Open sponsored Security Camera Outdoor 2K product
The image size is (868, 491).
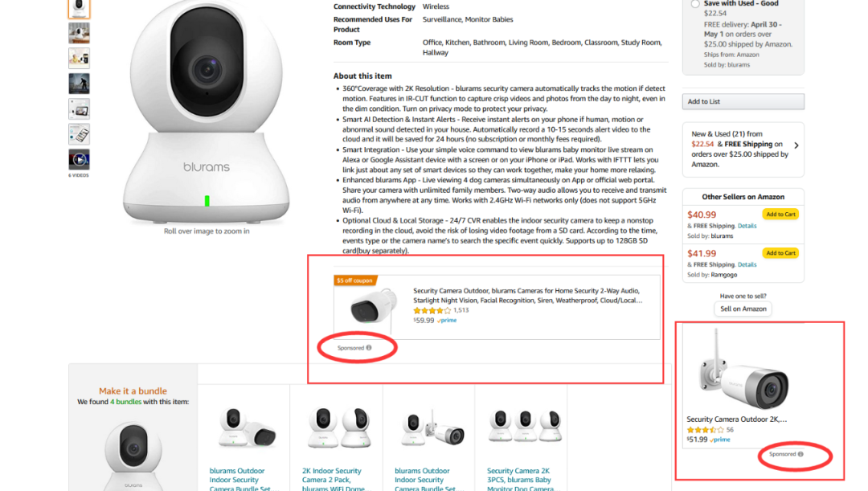click(x=736, y=419)
